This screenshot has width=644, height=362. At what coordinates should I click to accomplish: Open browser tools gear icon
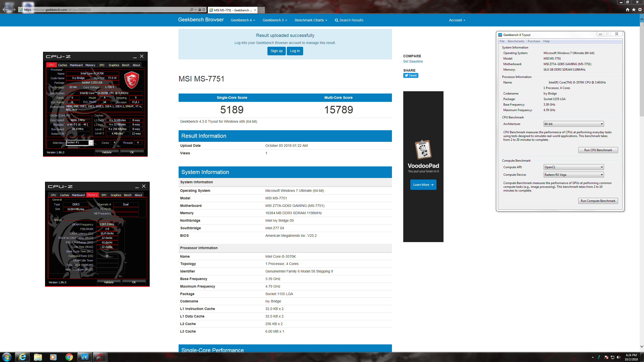[640, 10]
